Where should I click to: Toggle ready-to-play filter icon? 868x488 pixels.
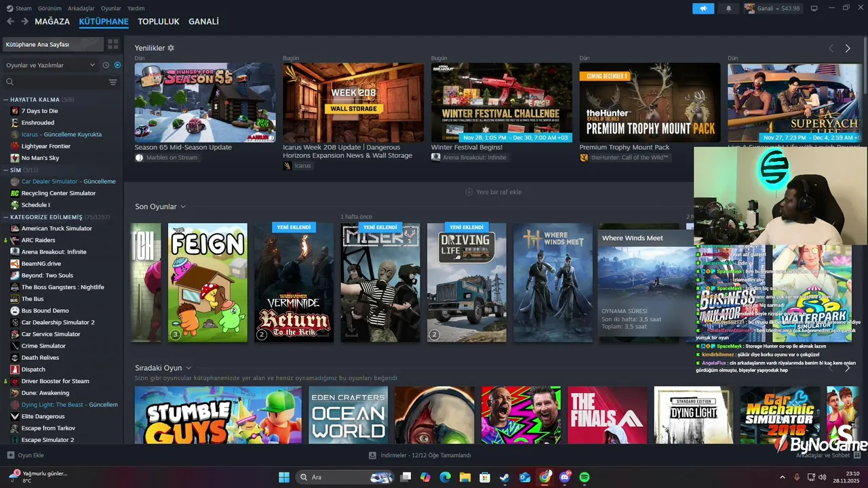click(x=117, y=65)
